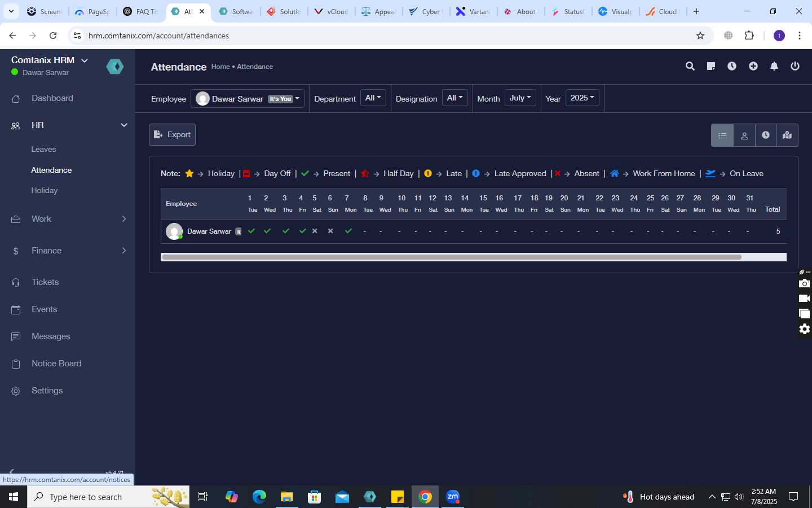Click the present checkmark for day 1
This screenshot has width=812, height=508.
click(251, 231)
